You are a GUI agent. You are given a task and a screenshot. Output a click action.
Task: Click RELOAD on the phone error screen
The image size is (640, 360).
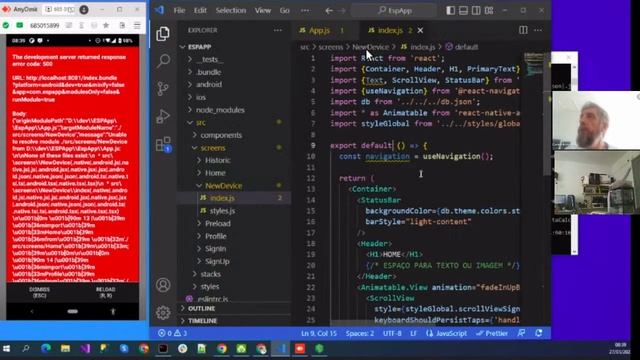coord(106,292)
